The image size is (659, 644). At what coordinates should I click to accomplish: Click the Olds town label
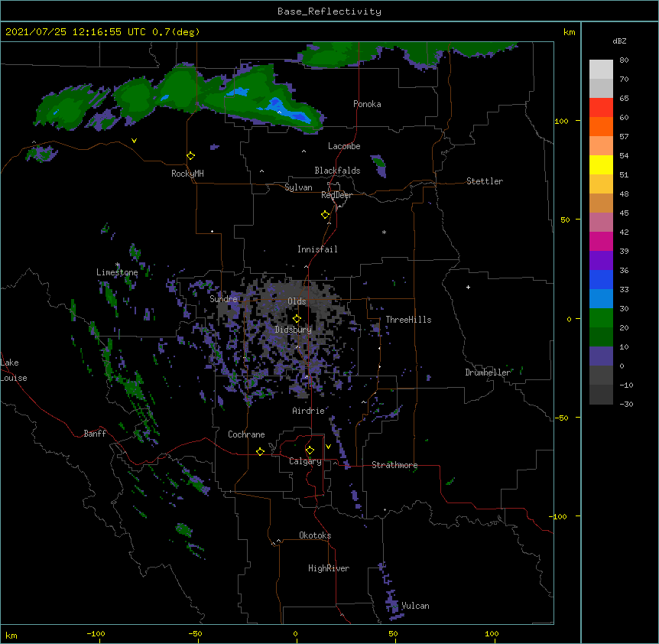297,301
